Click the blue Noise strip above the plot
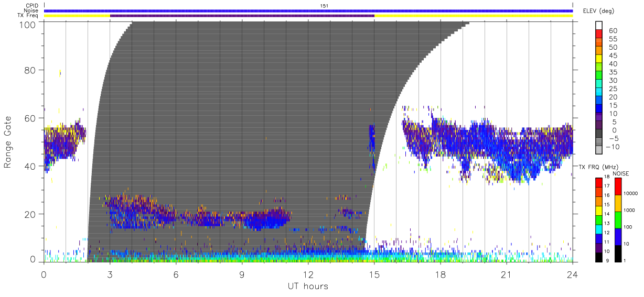644x297 pixels. [308, 10]
